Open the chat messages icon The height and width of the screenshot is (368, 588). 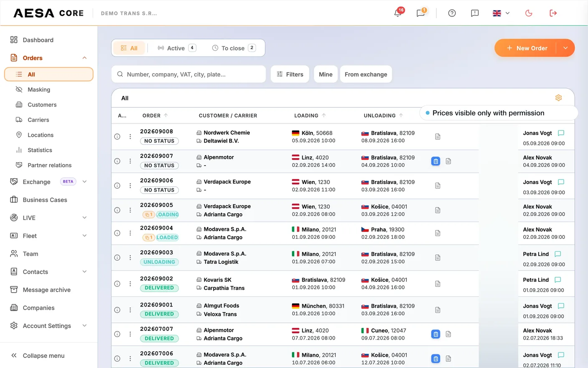click(421, 13)
